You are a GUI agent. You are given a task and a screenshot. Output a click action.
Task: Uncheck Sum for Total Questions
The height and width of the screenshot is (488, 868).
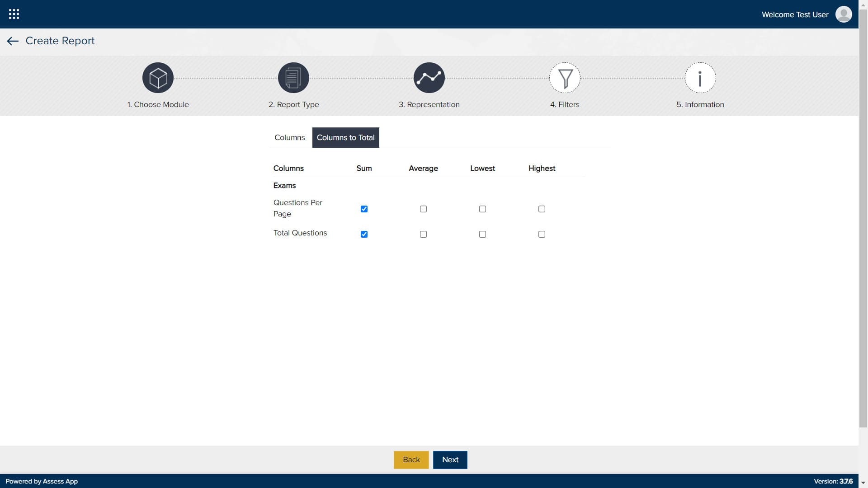tap(364, 234)
